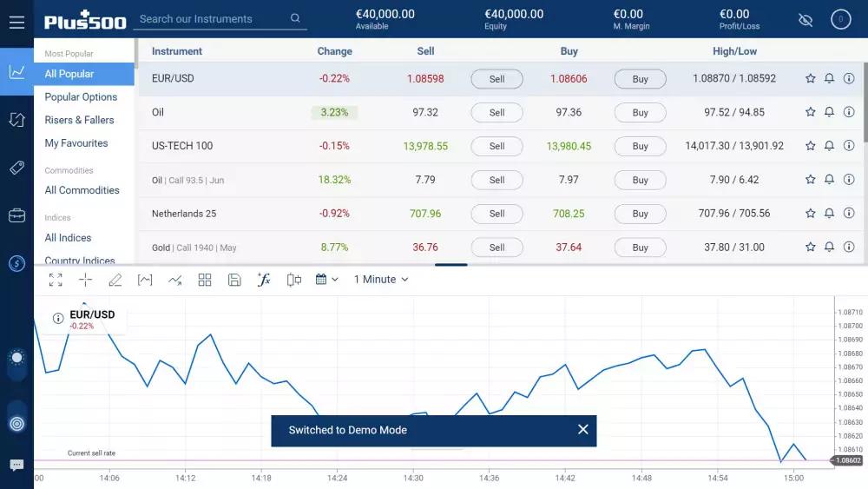Open the 1 Minute timeframe dropdown

coord(381,280)
